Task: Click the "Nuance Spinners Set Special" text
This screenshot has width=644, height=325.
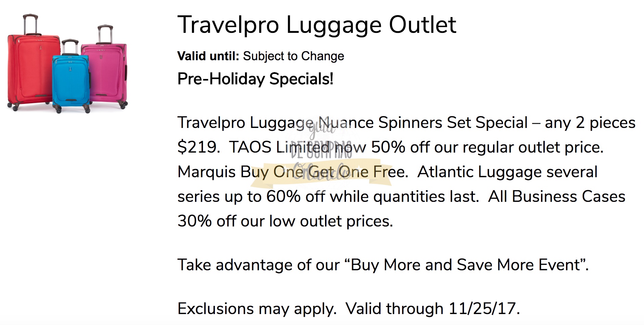Action: click(x=423, y=122)
